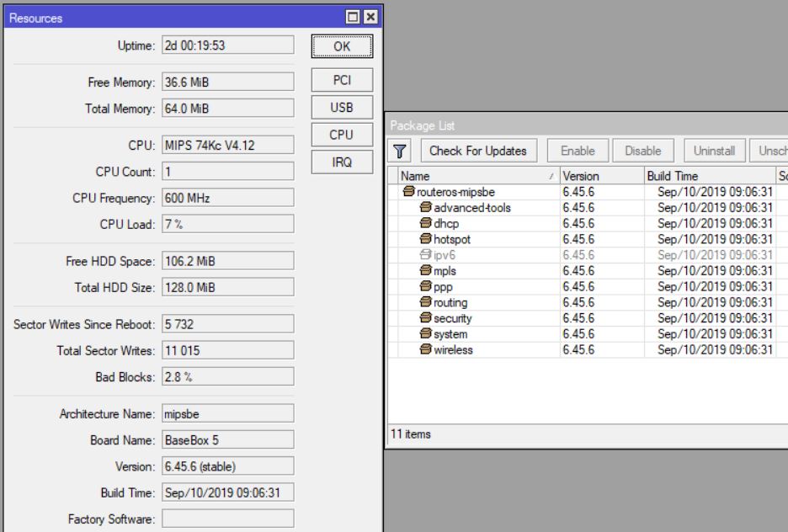Viewport: 788px width, 532px height.
Task: Click the CPU Load field
Action: click(x=227, y=224)
